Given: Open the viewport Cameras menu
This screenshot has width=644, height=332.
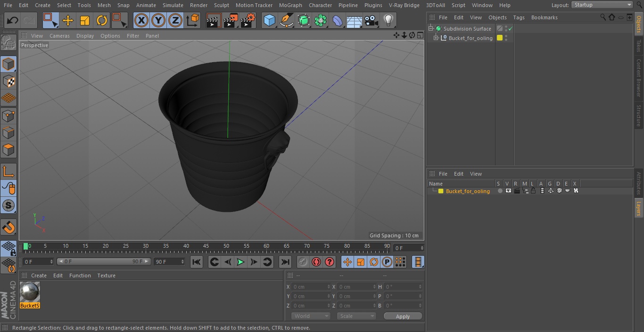Looking at the screenshot, I should tap(59, 36).
